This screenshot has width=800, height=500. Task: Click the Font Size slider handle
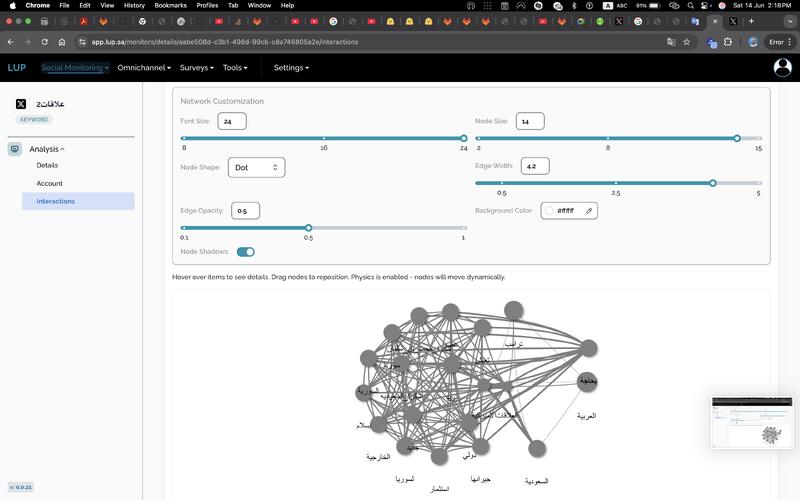(463, 138)
